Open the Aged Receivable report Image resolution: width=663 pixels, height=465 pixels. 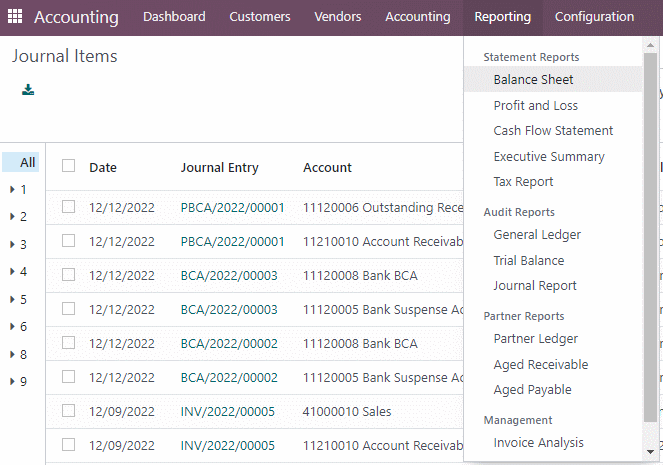coord(541,364)
